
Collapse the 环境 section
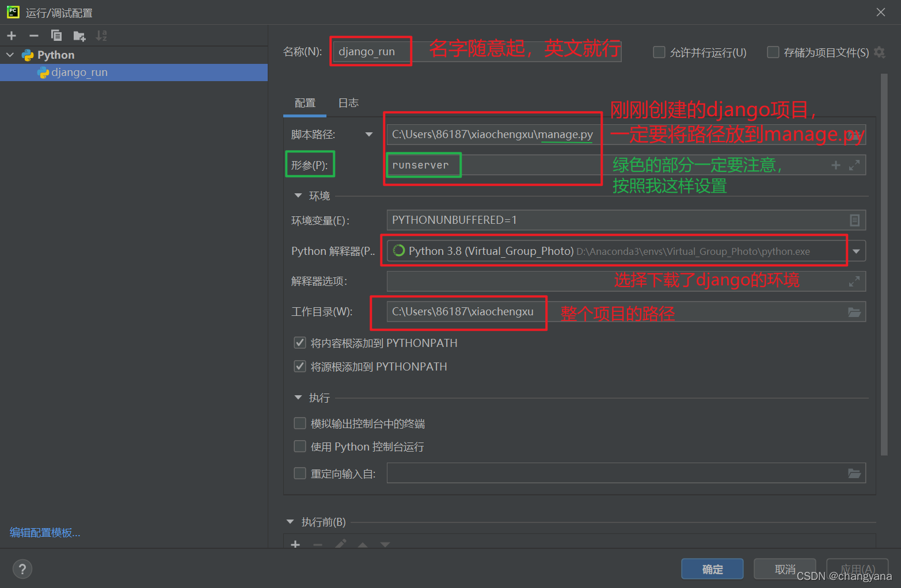click(x=298, y=196)
